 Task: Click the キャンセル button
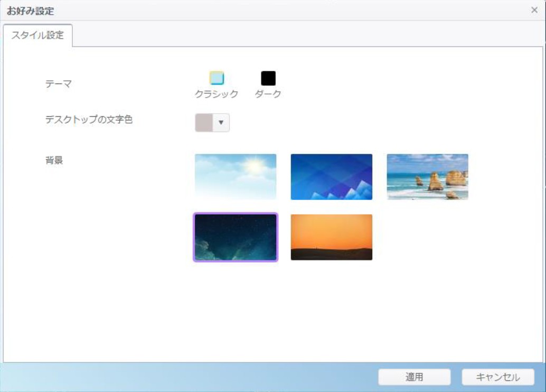click(x=498, y=377)
